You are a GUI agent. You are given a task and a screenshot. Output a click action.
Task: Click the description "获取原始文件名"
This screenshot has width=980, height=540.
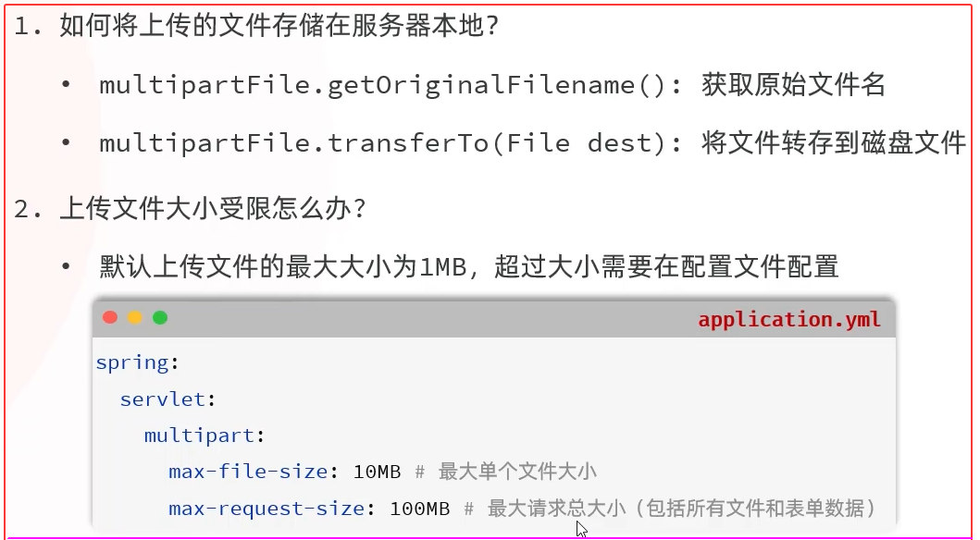pos(793,86)
